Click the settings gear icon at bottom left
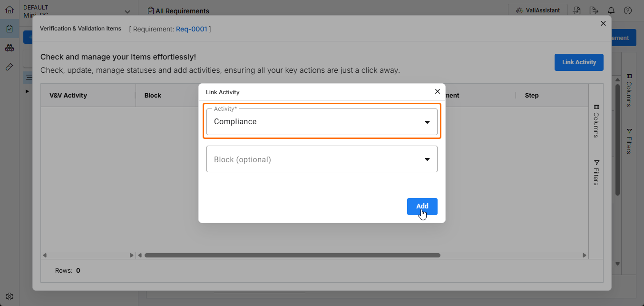This screenshot has width=644, height=306. [x=10, y=296]
